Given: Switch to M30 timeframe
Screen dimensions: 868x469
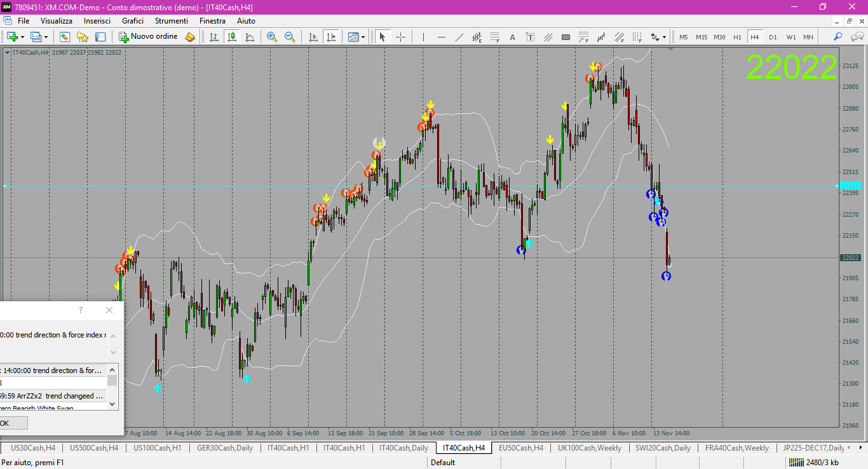Looking at the screenshot, I should (719, 37).
